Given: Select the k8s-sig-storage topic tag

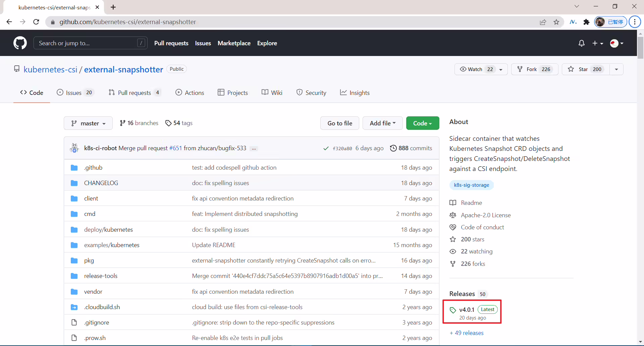Looking at the screenshot, I should pos(471,185).
